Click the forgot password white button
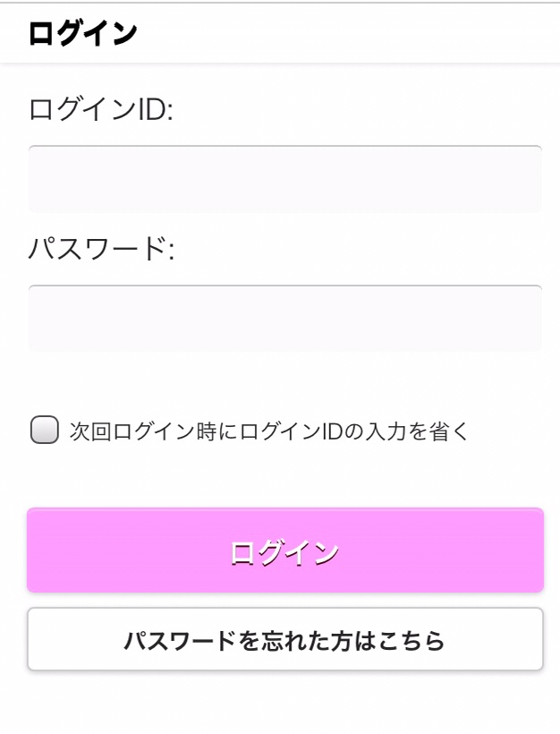Screen dimensions: 560x734 point(284,640)
